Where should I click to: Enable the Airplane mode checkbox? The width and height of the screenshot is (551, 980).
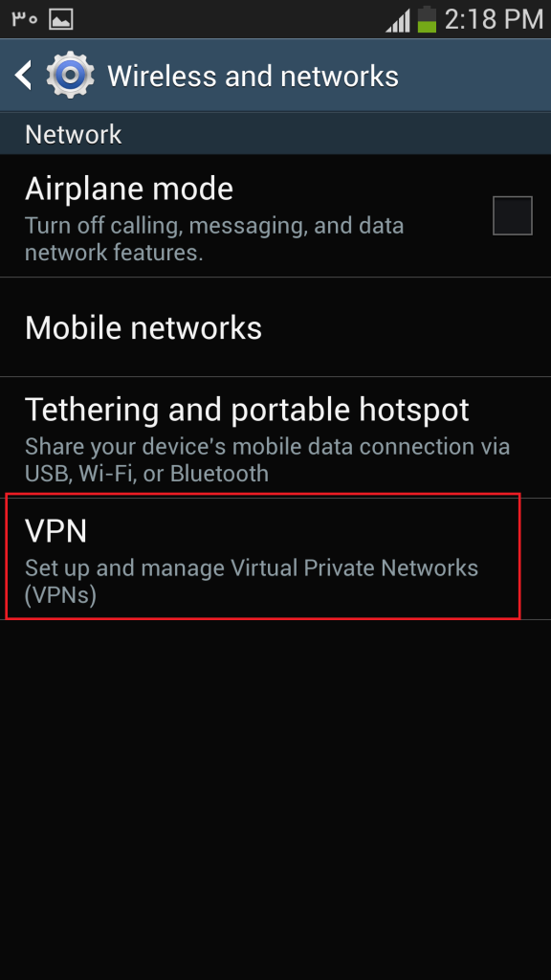click(513, 215)
